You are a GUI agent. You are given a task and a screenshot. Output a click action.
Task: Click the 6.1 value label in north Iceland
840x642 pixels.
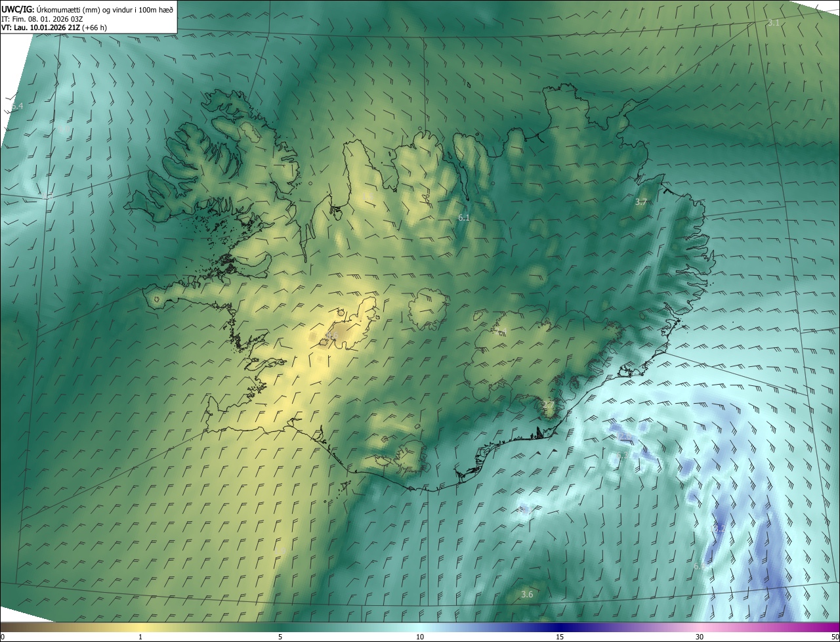[463, 217]
